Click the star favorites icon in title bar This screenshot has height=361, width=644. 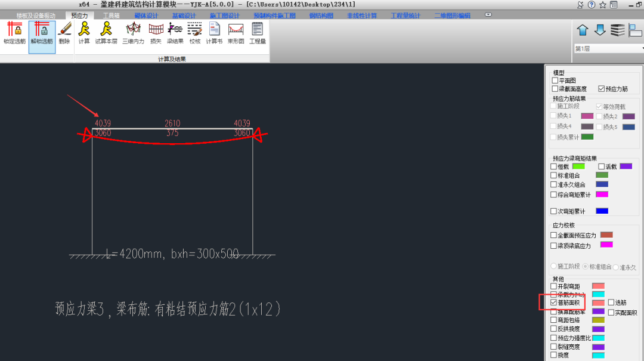pos(602,5)
